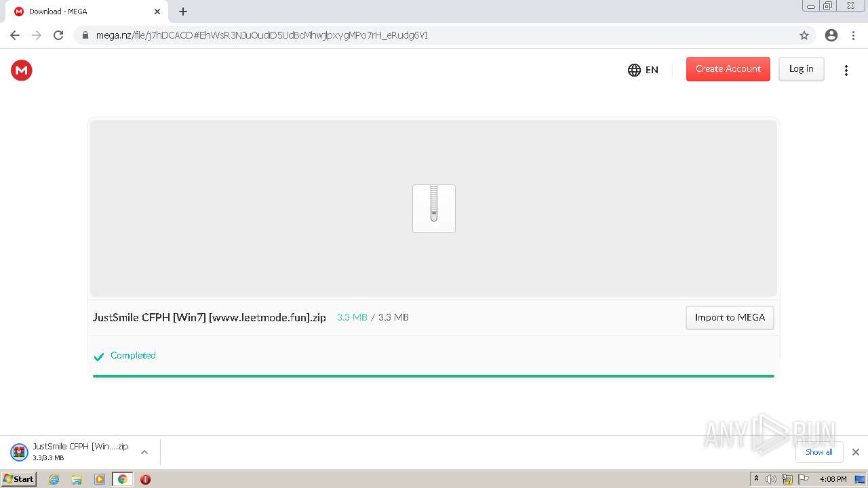Open the Windows Start menu
This screenshot has width=868, height=488.
[18, 479]
